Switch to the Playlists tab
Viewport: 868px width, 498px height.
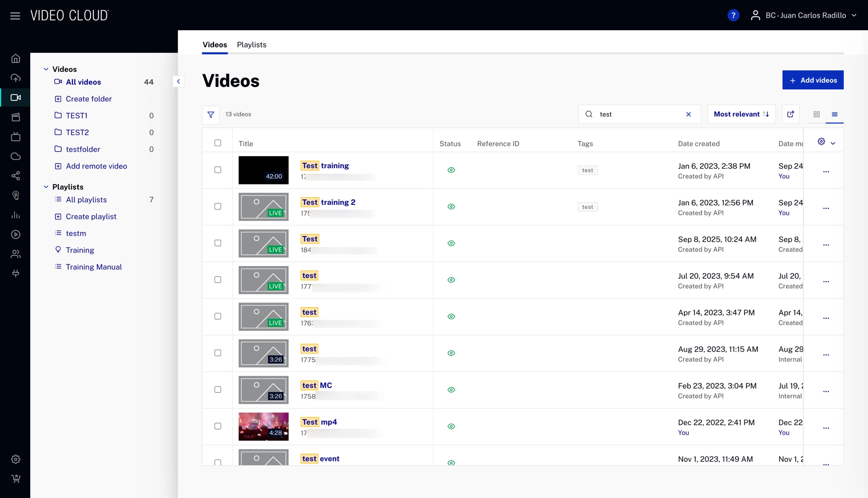pos(251,45)
